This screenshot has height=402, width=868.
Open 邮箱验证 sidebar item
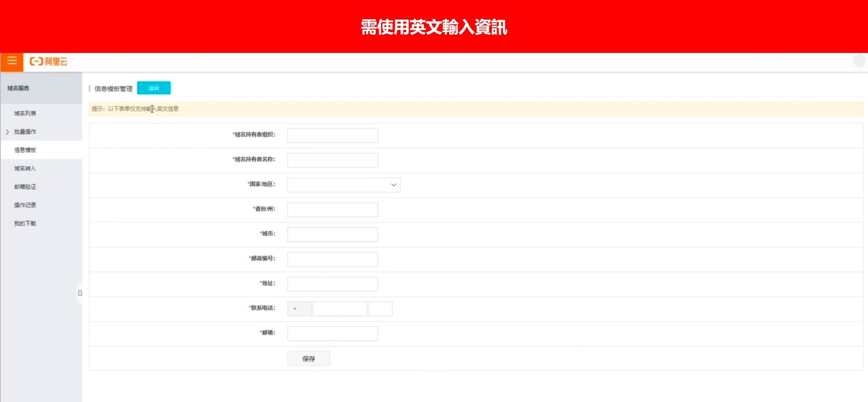25,187
